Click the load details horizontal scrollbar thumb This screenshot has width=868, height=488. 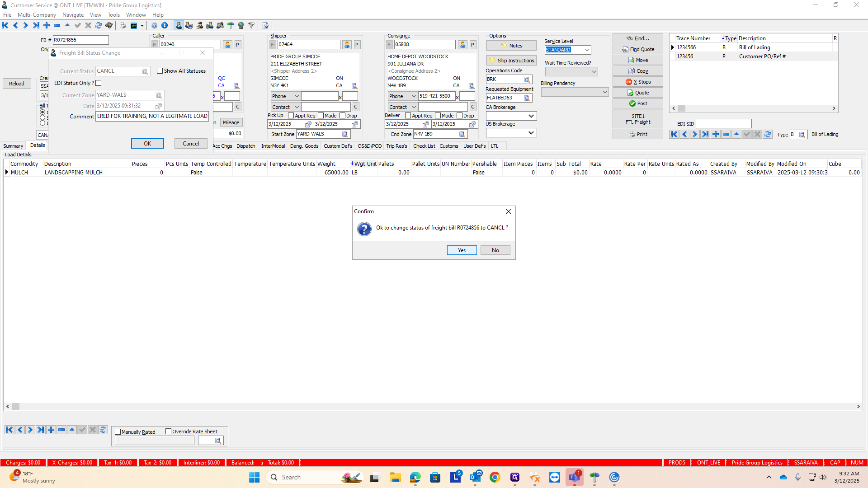point(16,407)
